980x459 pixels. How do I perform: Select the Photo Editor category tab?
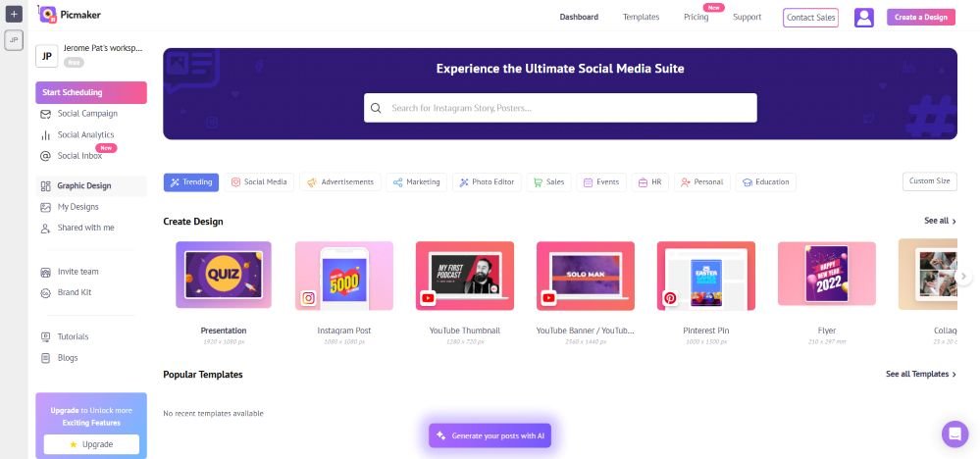[x=487, y=182]
